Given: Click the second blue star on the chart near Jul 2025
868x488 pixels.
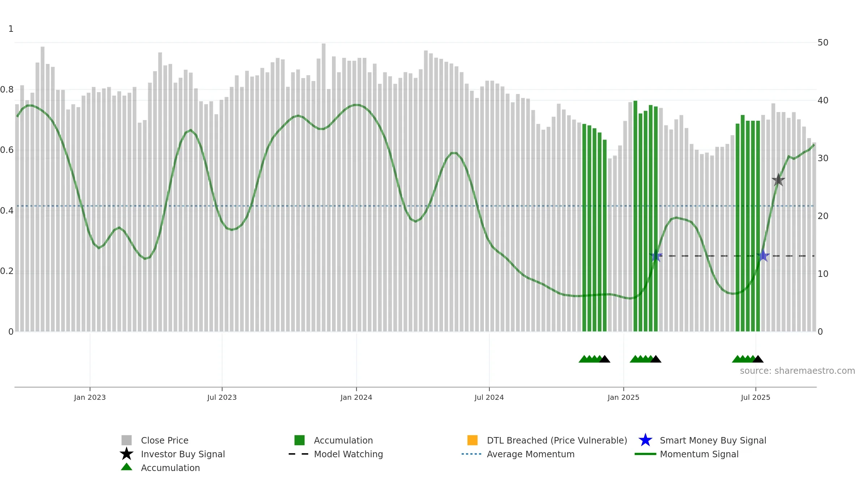Looking at the screenshot, I should click(763, 256).
